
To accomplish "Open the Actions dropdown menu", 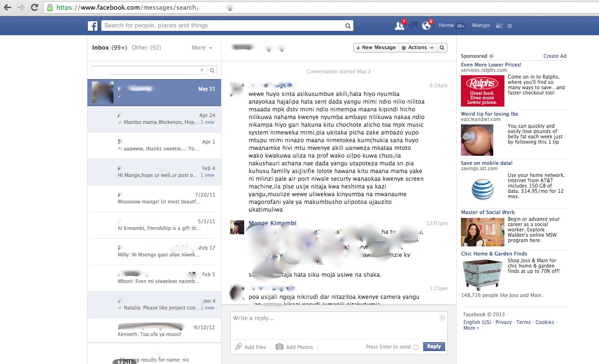I will pyautogui.click(x=418, y=48).
